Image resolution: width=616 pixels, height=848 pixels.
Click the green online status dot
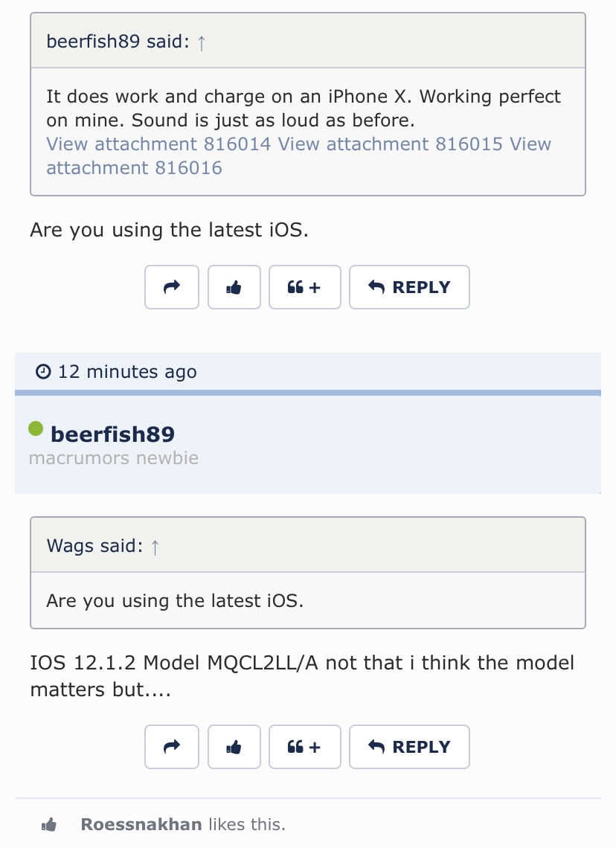pos(36,429)
